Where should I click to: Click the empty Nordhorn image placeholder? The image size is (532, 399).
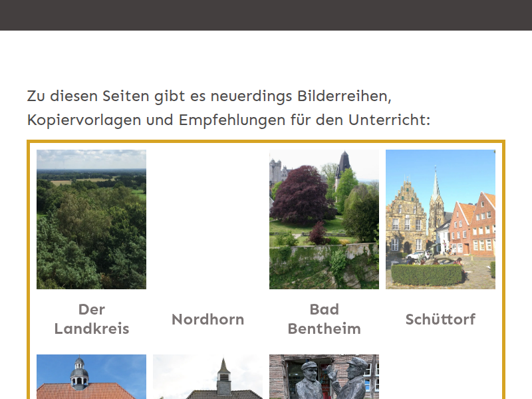tap(207, 219)
